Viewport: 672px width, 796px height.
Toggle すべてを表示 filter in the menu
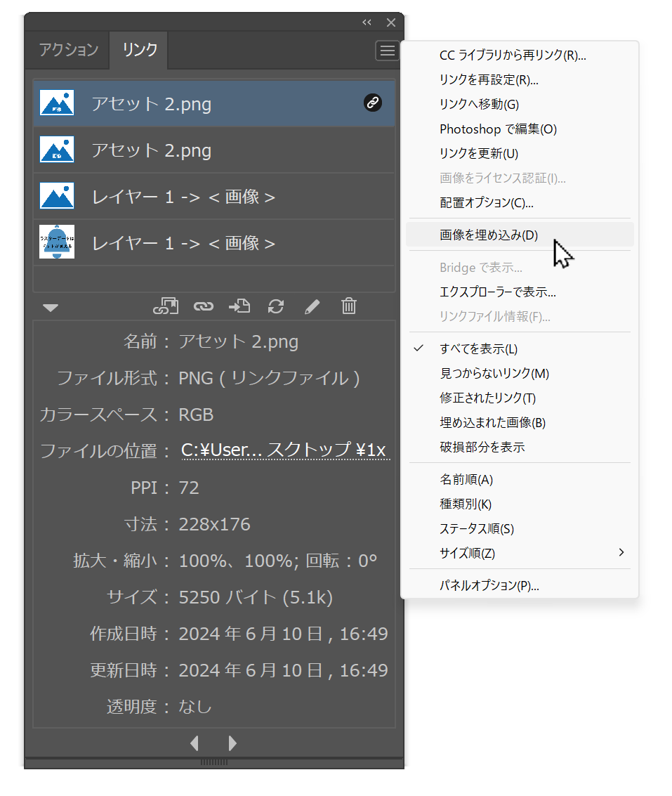pyautogui.click(x=490, y=348)
